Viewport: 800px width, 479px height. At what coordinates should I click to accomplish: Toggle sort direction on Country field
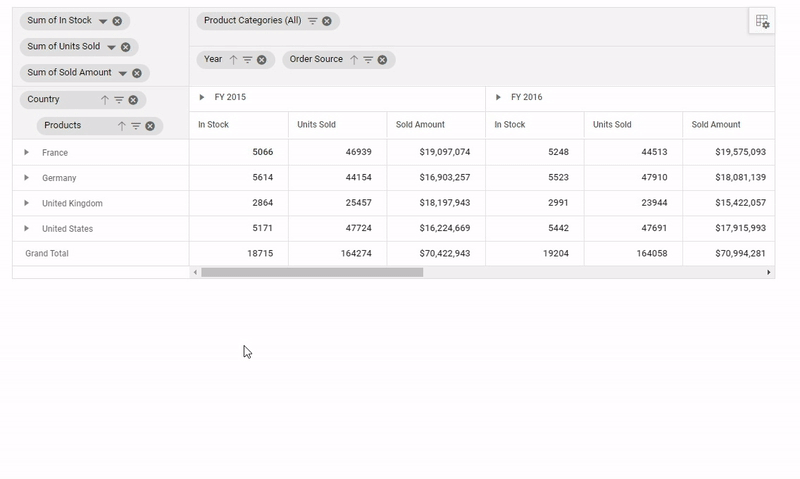[104, 100]
